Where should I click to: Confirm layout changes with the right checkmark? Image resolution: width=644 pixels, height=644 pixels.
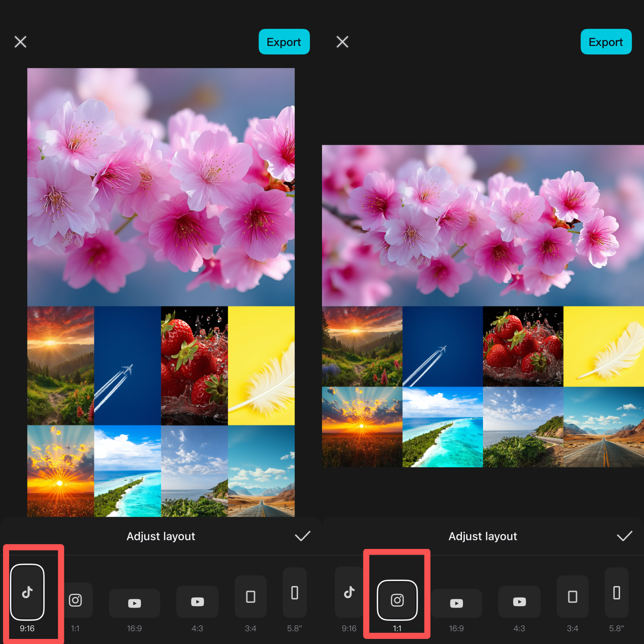tap(624, 536)
